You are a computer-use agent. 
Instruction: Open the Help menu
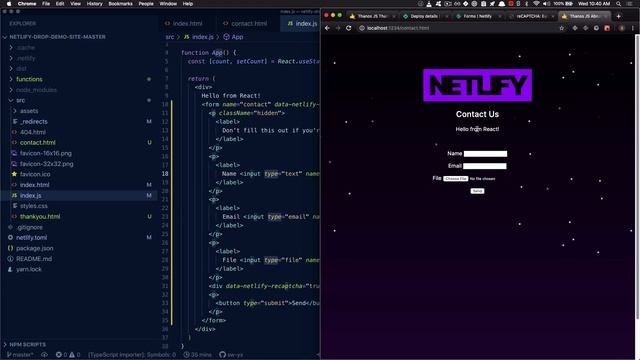pyautogui.click(x=188, y=4)
